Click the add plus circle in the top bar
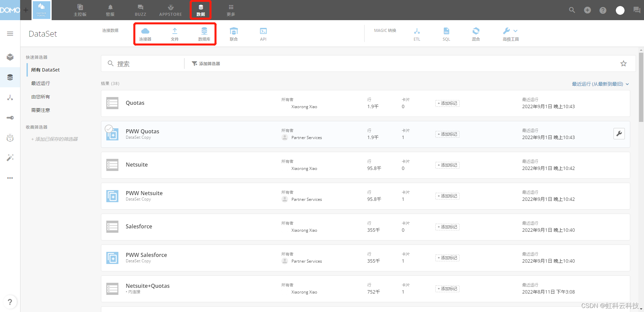644x312 pixels. (587, 10)
